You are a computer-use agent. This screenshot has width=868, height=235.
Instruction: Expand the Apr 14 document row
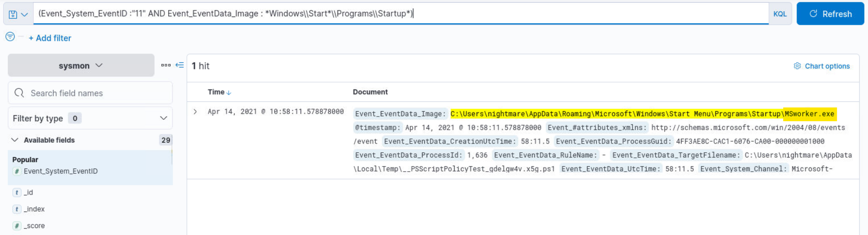click(195, 112)
